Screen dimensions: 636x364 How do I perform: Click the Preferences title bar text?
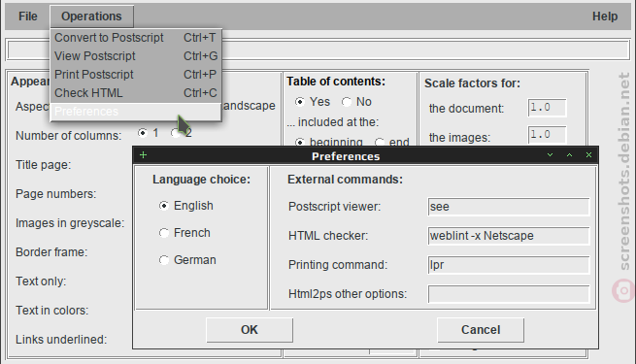point(346,156)
